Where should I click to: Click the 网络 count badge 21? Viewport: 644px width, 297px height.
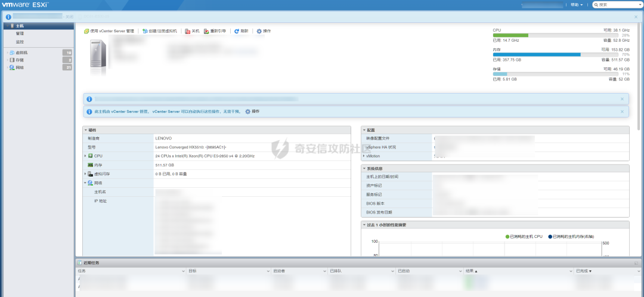tap(67, 67)
